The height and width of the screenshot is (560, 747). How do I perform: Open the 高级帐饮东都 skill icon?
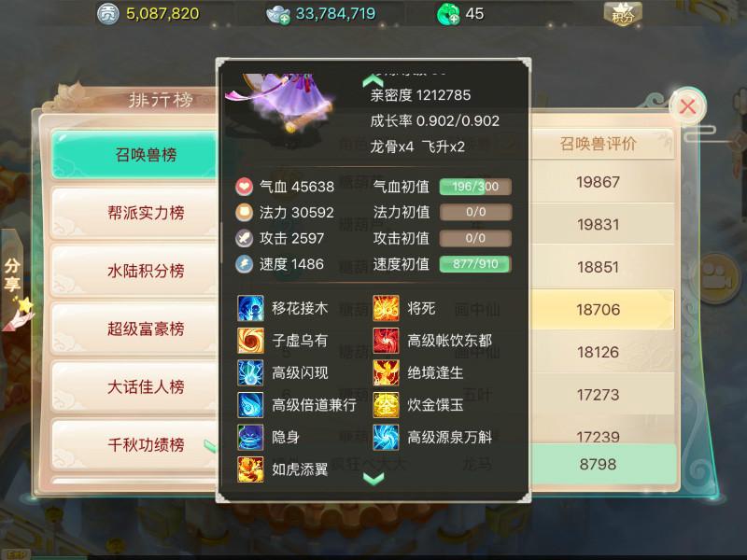(386, 340)
